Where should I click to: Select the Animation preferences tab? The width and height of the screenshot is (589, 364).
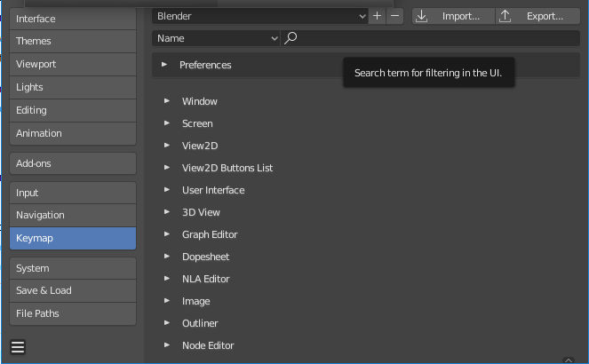73,133
